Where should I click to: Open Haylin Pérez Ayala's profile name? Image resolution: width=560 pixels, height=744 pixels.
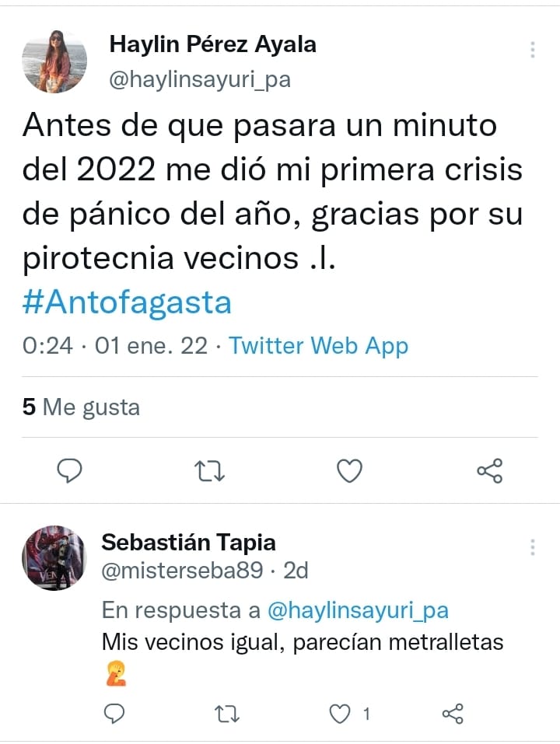212,44
